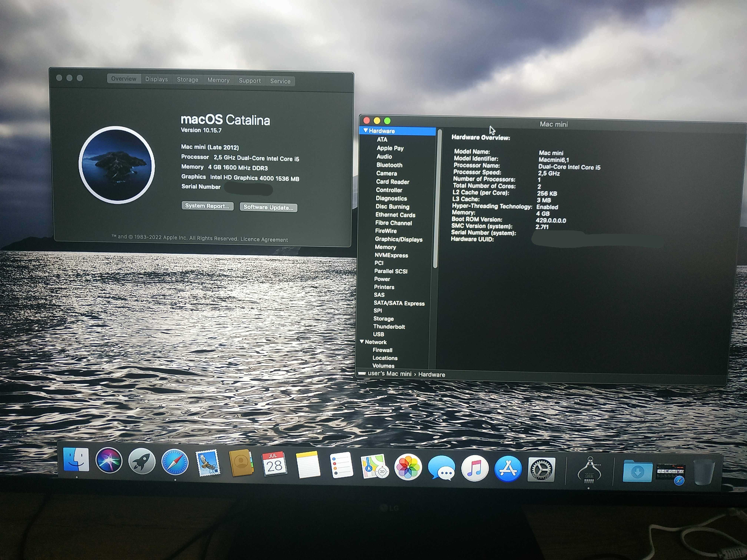Image resolution: width=747 pixels, height=560 pixels.
Task: Open Messages app in Dock
Action: point(441,468)
